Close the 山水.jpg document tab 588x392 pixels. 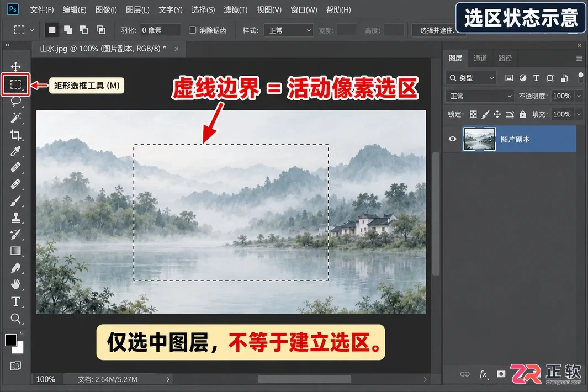pyautogui.click(x=177, y=49)
